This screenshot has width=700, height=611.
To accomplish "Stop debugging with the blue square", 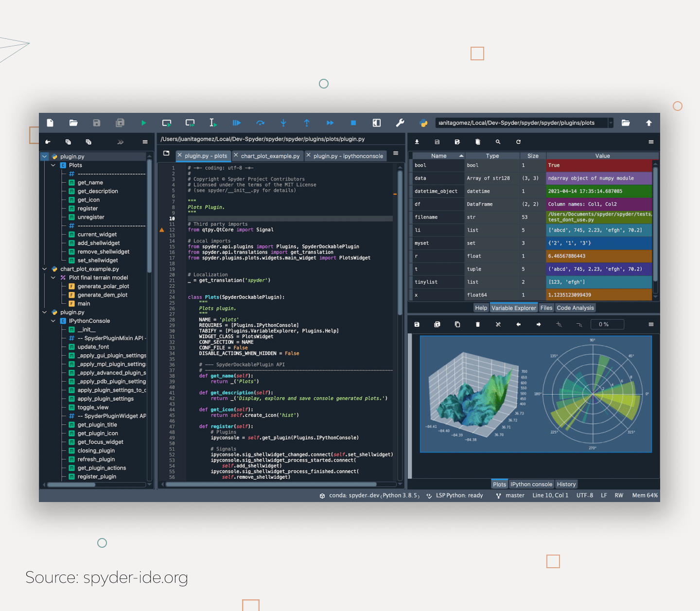I will pos(353,123).
